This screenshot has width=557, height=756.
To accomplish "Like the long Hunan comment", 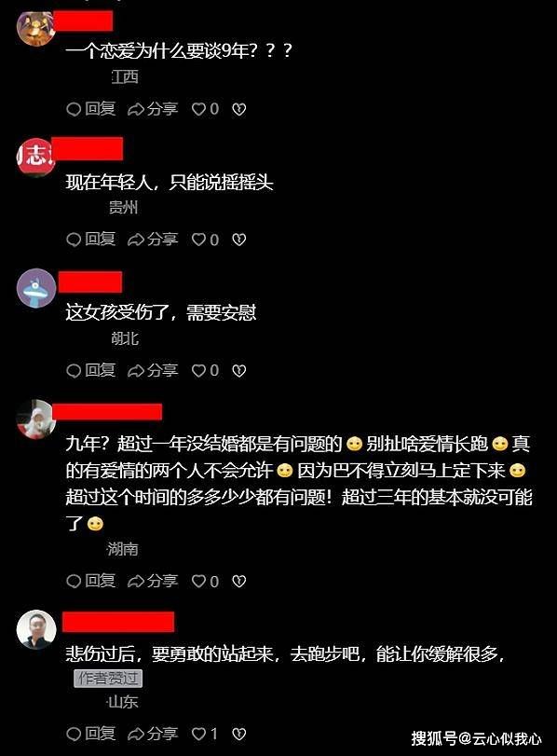I will click(205, 582).
